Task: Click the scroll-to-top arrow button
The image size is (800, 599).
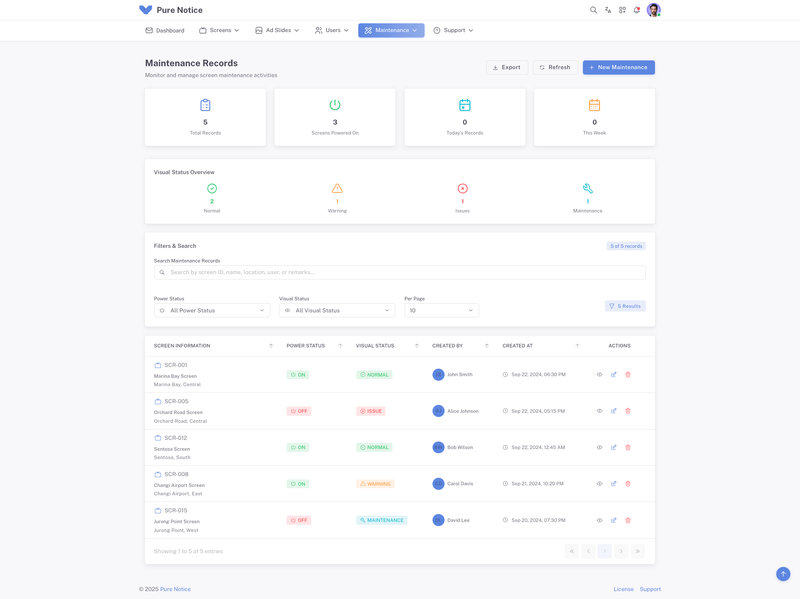Action: point(783,574)
